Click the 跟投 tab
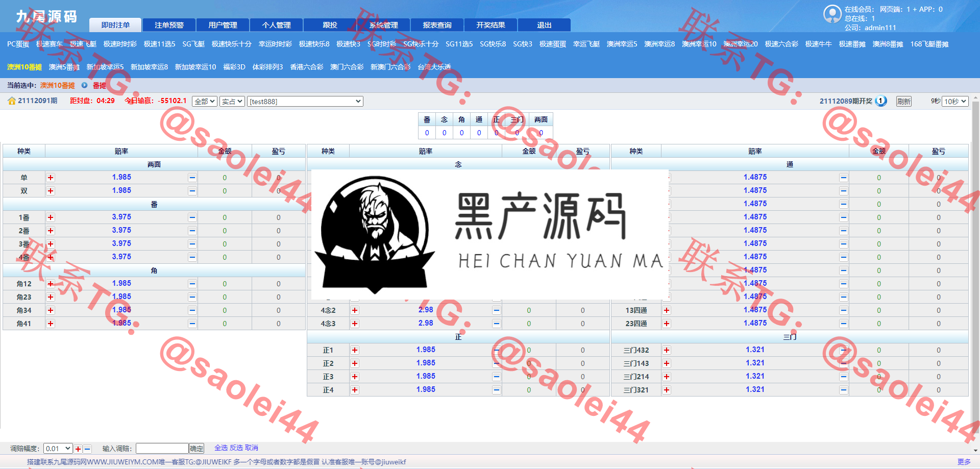Image resolution: width=980 pixels, height=469 pixels. [x=330, y=25]
